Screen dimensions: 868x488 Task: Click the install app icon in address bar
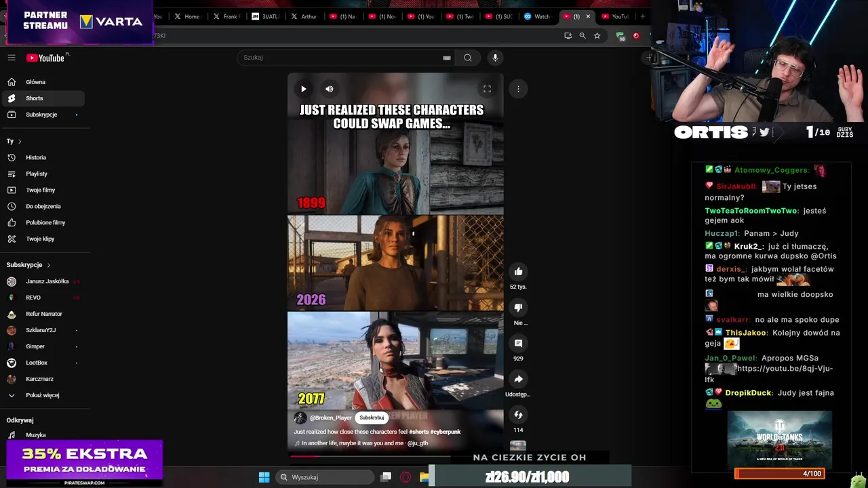click(x=568, y=35)
